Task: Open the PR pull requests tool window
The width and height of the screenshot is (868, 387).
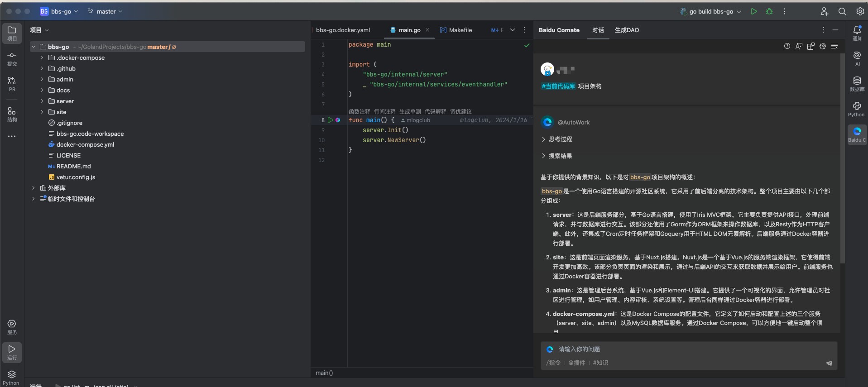Action: pyautogui.click(x=12, y=84)
